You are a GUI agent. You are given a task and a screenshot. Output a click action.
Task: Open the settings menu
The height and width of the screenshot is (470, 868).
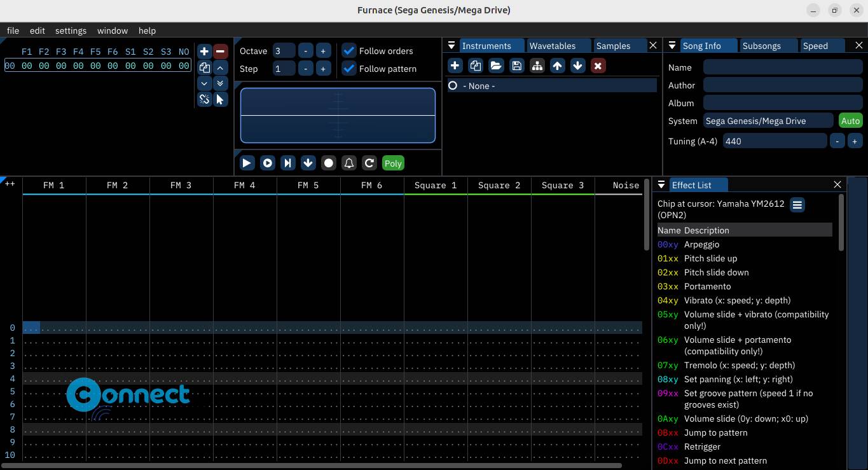pyautogui.click(x=71, y=31)
